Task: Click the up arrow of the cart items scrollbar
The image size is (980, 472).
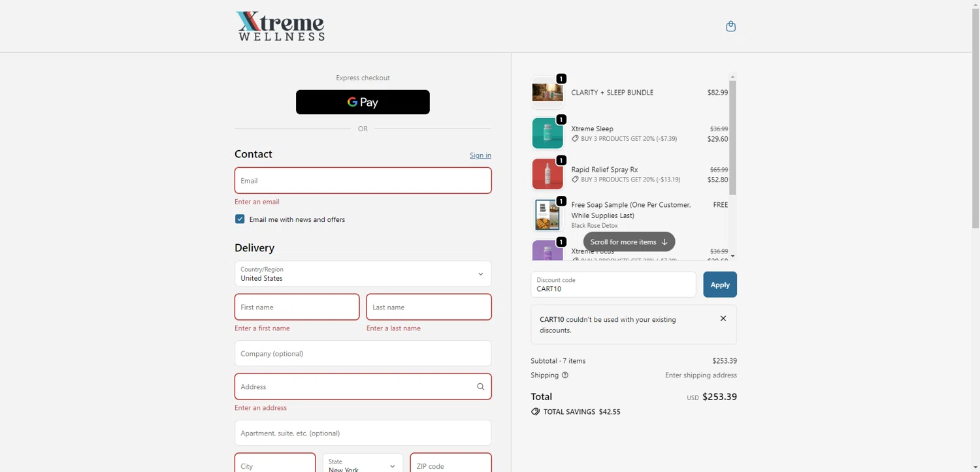Action: pos(732,76)
